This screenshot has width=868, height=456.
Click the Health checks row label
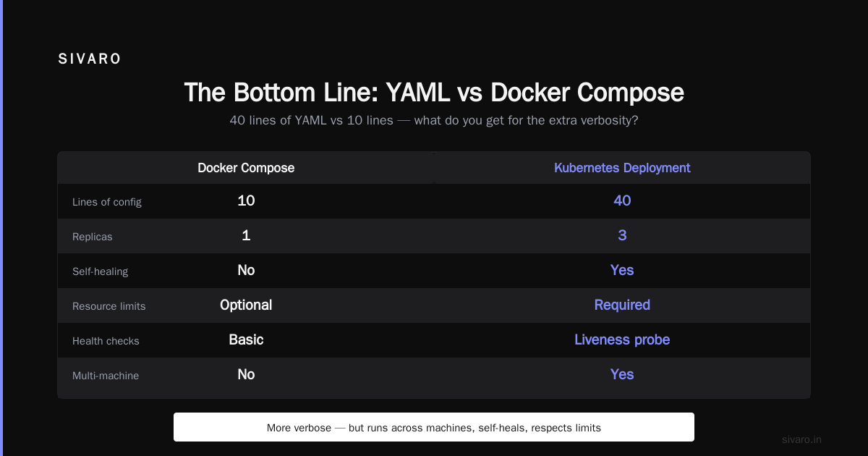[106, 341]
